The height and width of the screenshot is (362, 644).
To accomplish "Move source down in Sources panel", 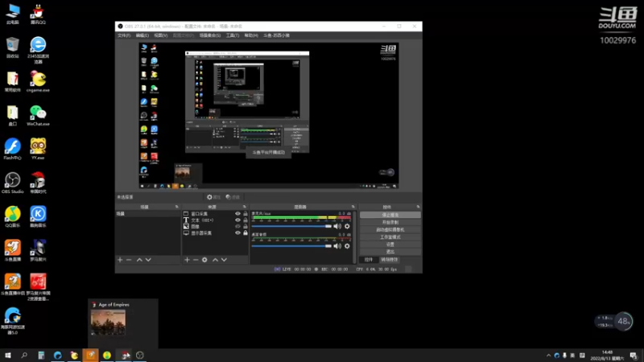I will click(224, 260).
